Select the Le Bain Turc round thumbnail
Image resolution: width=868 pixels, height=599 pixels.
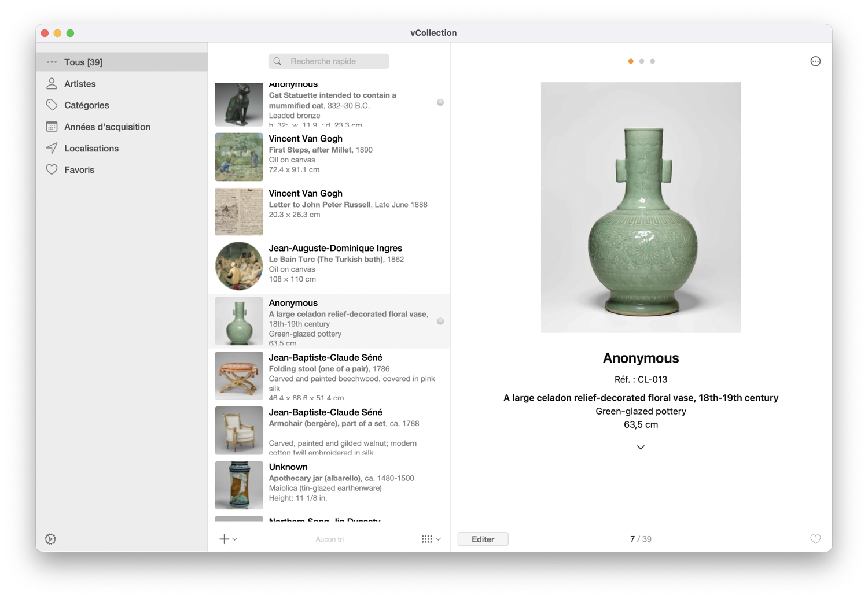point(239,266)
